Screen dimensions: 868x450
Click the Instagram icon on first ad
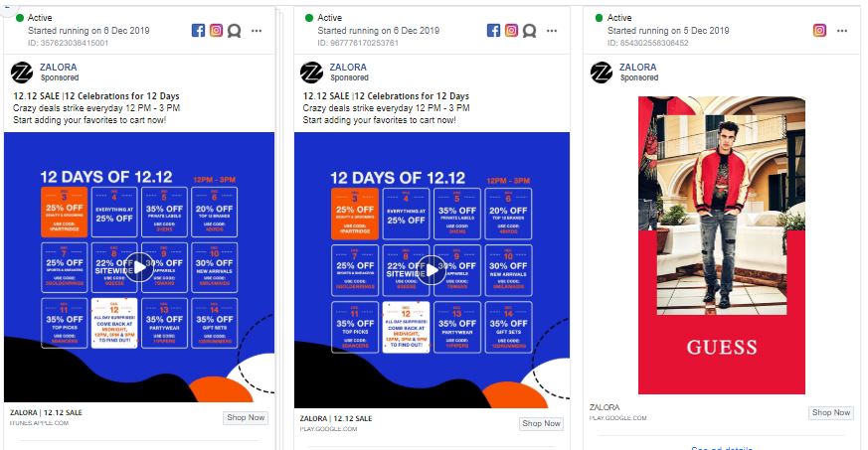216,31
